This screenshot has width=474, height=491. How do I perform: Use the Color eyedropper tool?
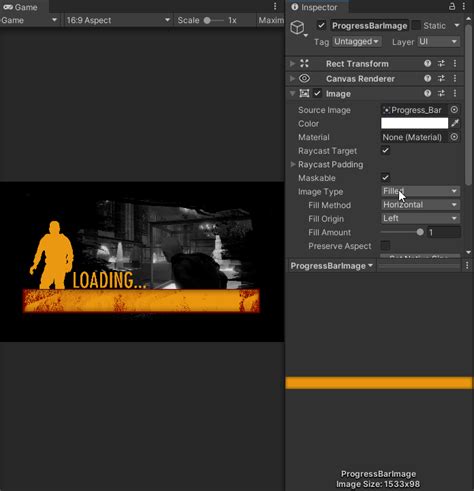point(455,123)
